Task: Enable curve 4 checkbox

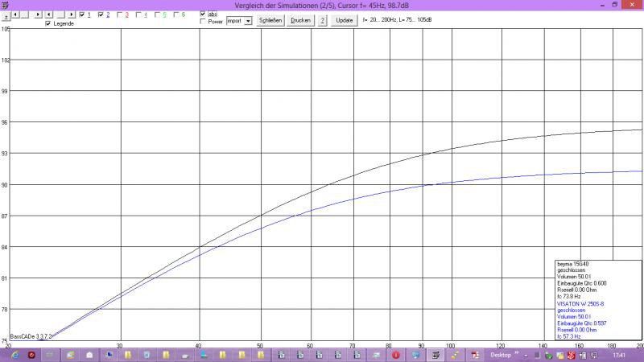Action: (138, 14)
